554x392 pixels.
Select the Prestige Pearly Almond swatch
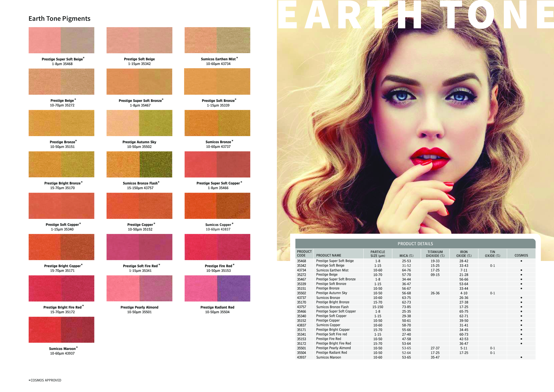(140, 288)
